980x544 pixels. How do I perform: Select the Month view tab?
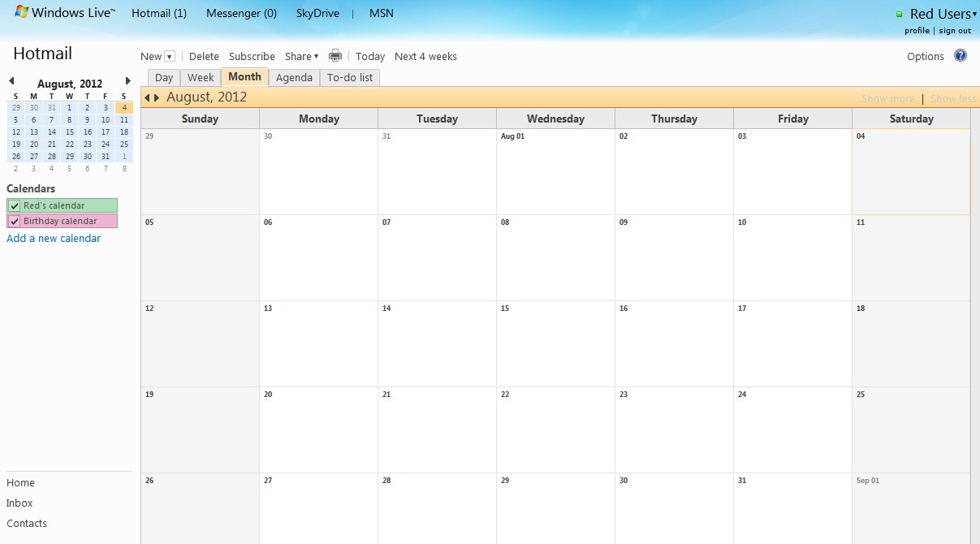(x=244, y=77)
